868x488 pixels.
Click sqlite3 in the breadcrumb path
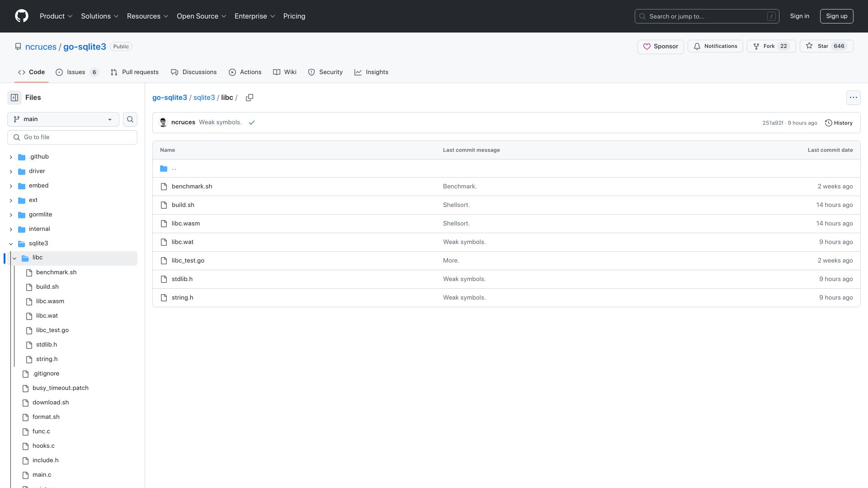[204, 98]
